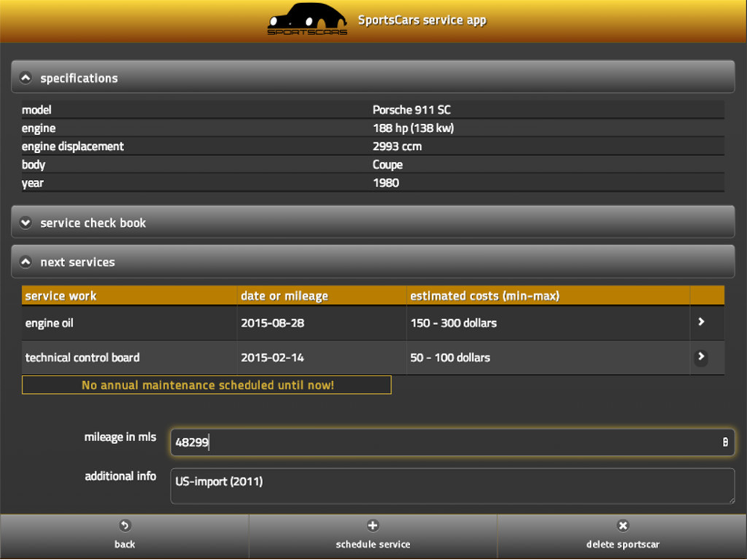Select the 'engine oil' service row
The width and height of the screenshot is (747, 560).
(373, 323)
